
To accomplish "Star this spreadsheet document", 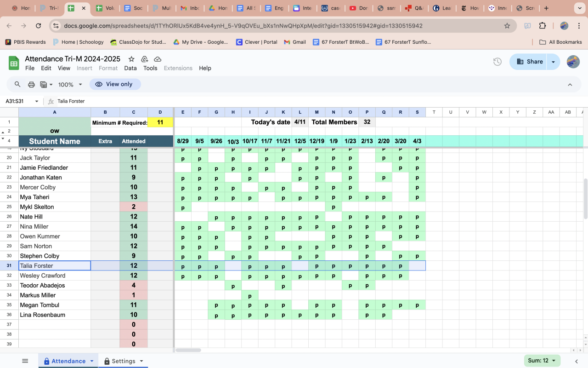I will (131, 59).
